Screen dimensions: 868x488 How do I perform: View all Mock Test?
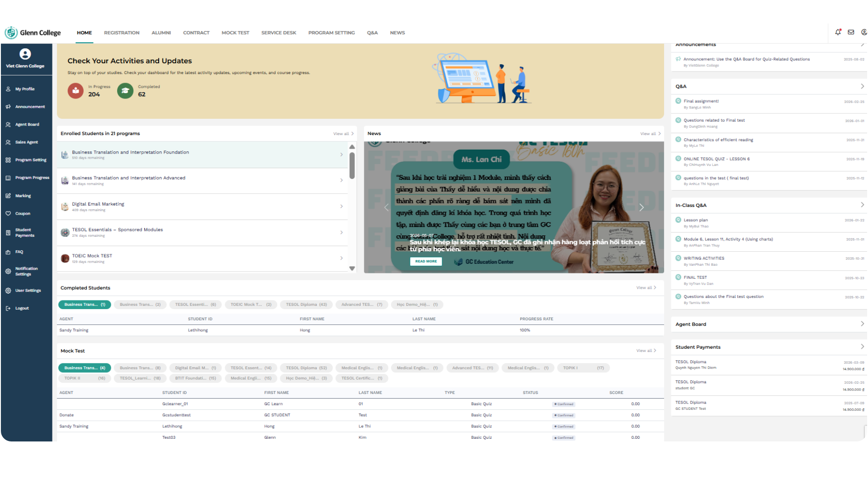[646, 351]
